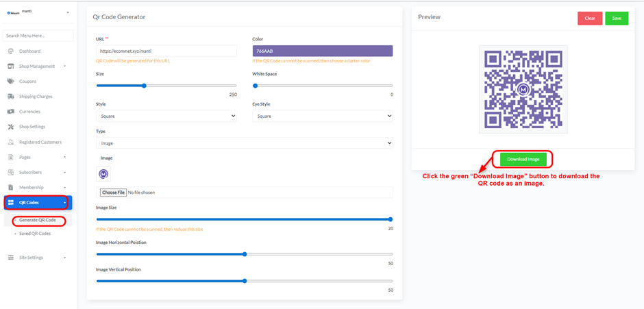Image resolution: width=644 pixels, height=309 pixels.
Task: Click the Currencies money icon
Action: (11, 112)
